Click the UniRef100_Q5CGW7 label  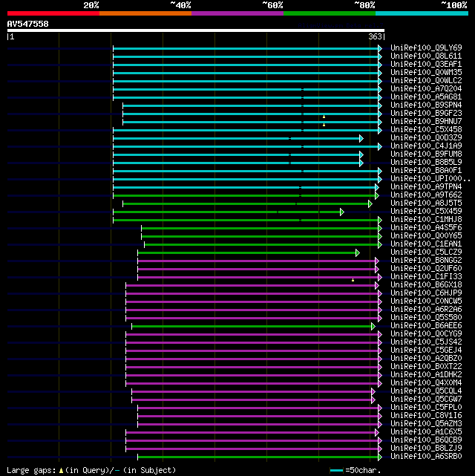(426, 400)
